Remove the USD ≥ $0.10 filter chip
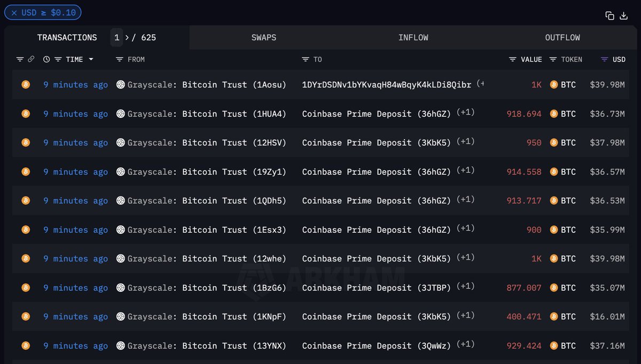641x364 pixels. [14, 13]
